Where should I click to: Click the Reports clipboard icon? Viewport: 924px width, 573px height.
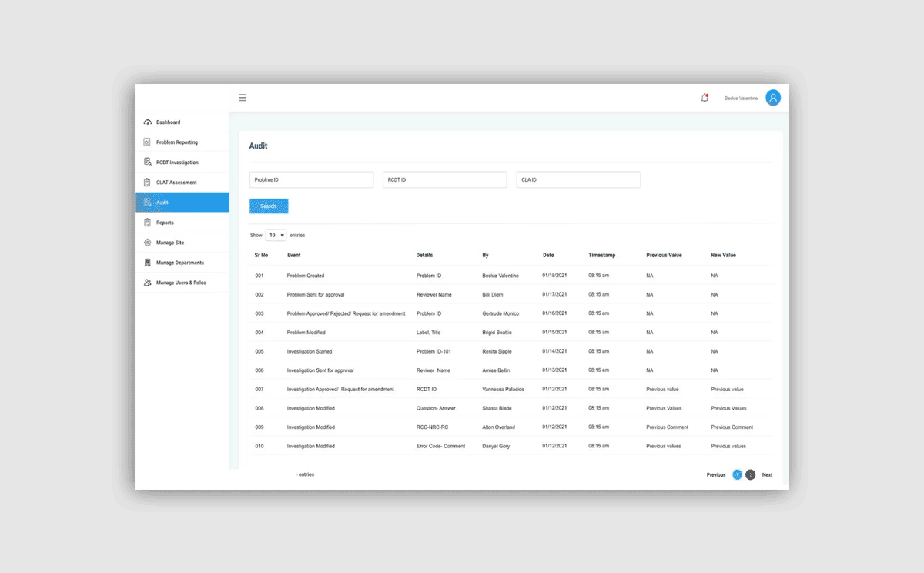(147, 223)
